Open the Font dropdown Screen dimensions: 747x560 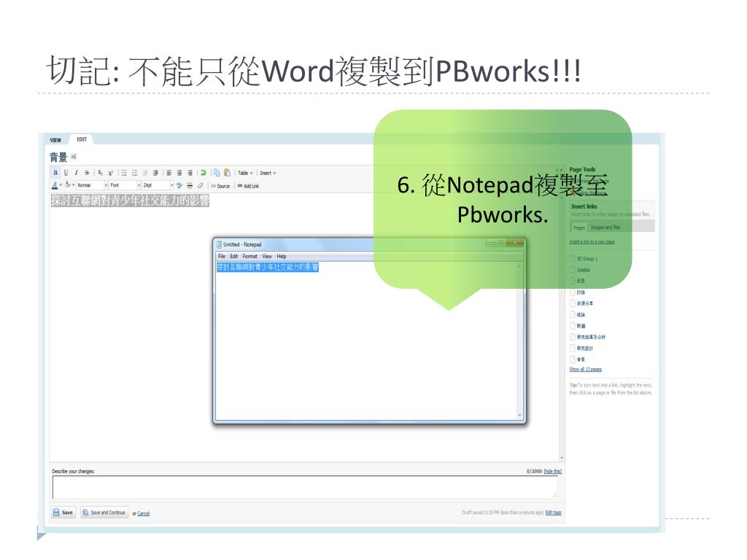pos(125,185)
